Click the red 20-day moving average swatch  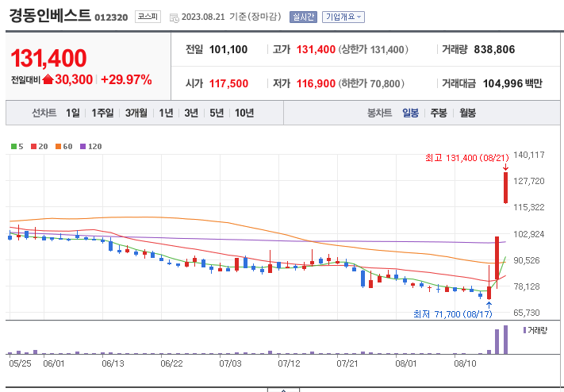[34, 147]
